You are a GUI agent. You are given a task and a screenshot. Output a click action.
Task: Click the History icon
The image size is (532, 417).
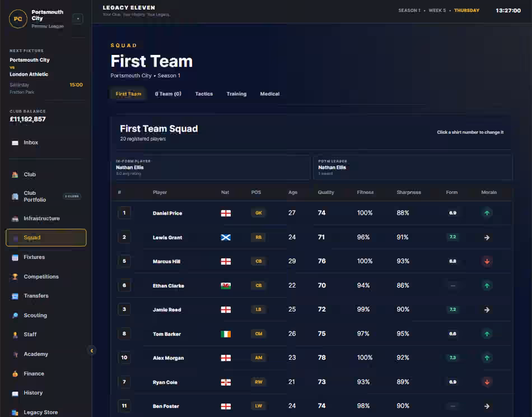click(x=15, y=393)
